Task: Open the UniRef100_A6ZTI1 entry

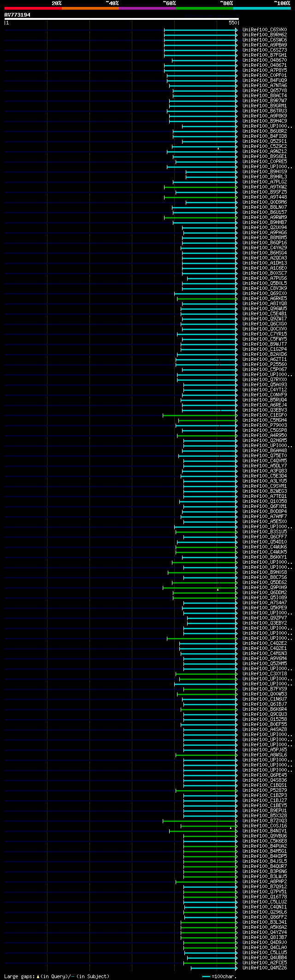Action: coord(265,360)
